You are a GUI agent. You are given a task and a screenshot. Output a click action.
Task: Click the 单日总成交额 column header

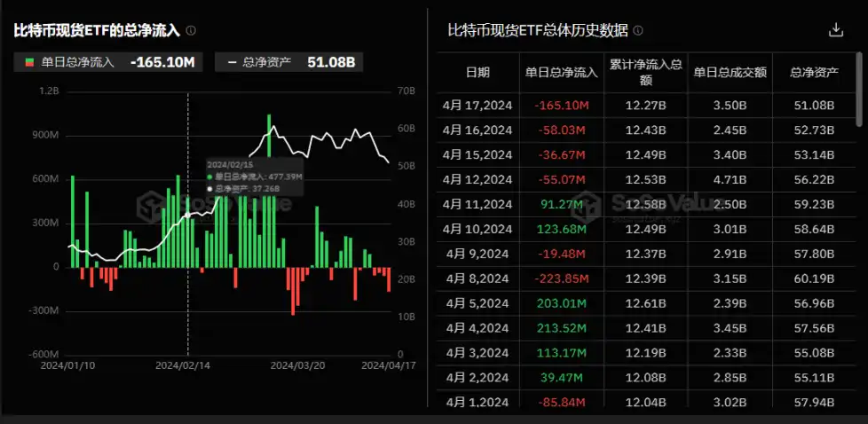pyautogui.click(x=730, y=73)
